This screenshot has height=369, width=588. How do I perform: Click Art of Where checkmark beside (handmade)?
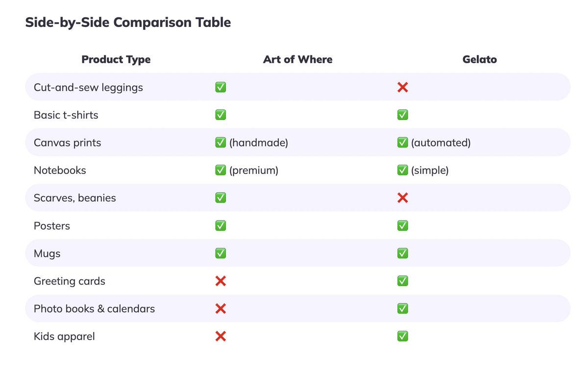[220, 143]
